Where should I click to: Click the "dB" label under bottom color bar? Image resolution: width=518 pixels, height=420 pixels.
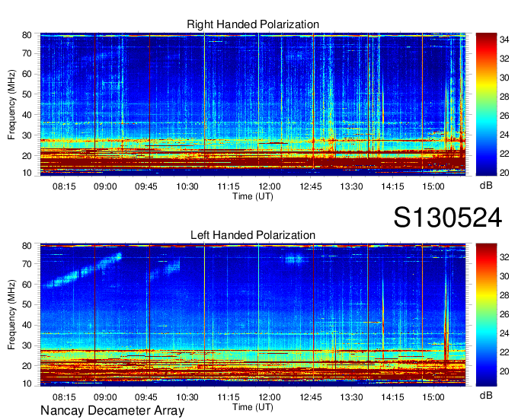(x=486, y=395)
